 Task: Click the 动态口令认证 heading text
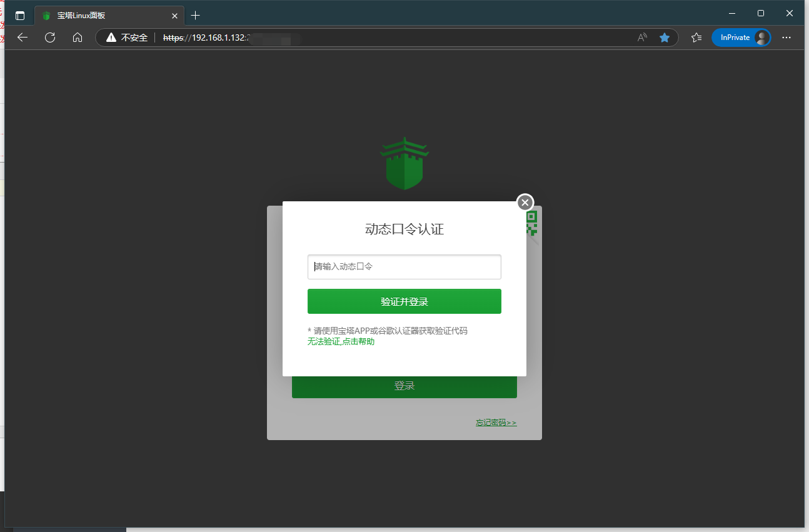pos(404,229)
